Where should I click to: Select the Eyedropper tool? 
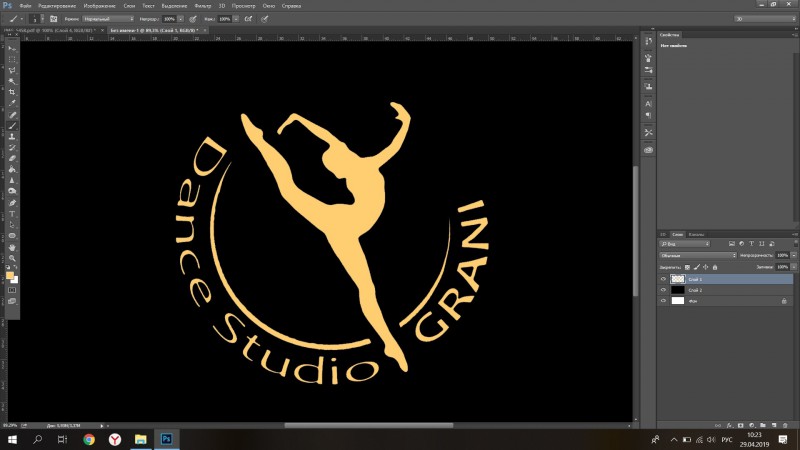(x=12, y=103)
